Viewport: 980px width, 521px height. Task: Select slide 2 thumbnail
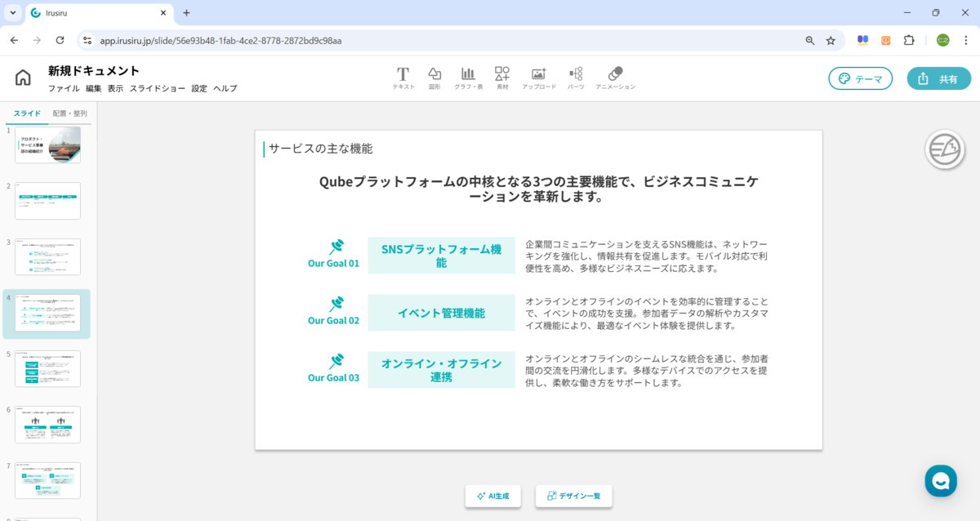point(47,201)
